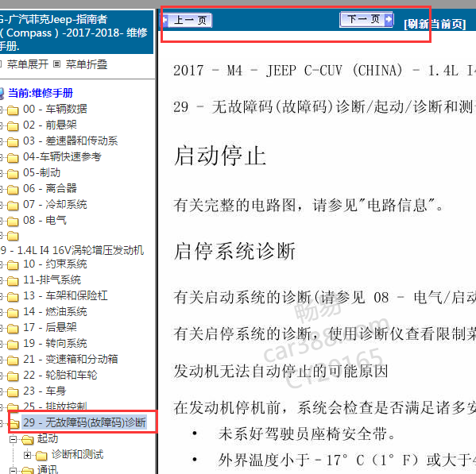Viewport: 476px width, 474px height.
Task: Open folder icon for 17 - 后悬架
Action: tap(13, 328)
